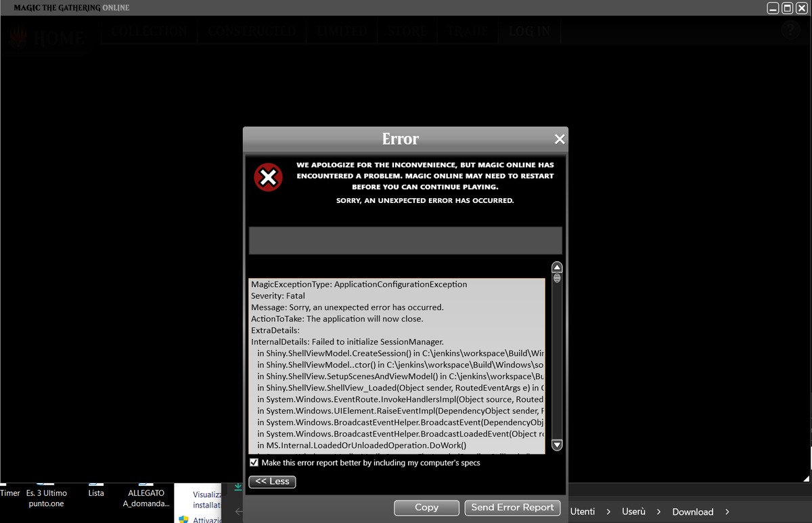Click the MS.Internal.LoadedOrUnloadedOperation.DoWork() line
812x523 pixels.
pyautogui.click(x=362, y=445)
